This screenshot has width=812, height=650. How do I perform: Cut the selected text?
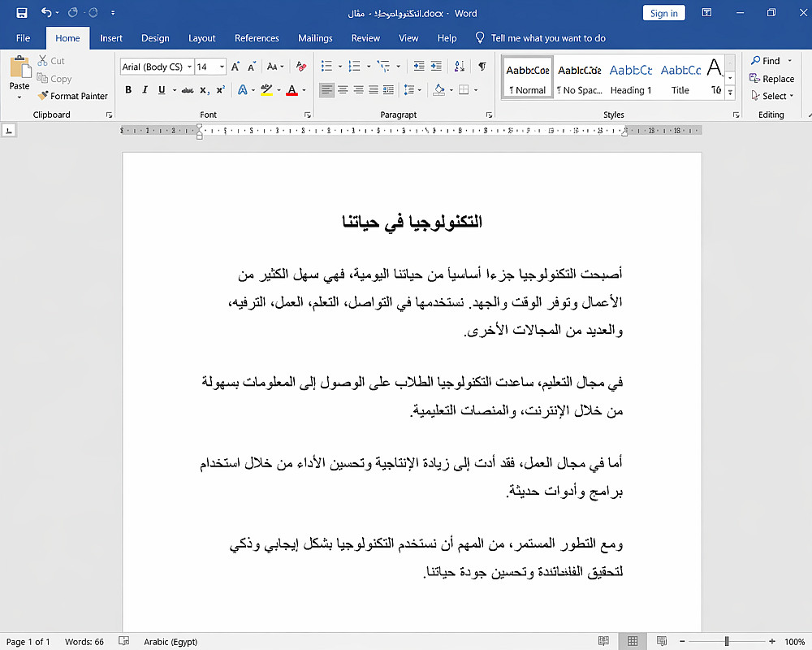(50, 61)
